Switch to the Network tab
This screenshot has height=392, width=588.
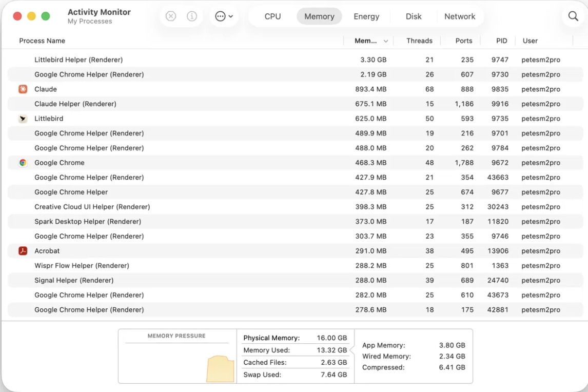point(460,16)
